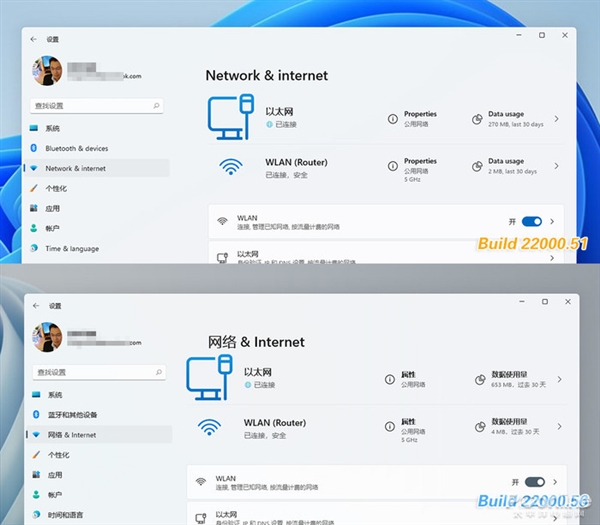The image size is (600, 525).
Task: Click small Wi-Fi icon in upper WLAN row
Action: (x=222, y=221)
